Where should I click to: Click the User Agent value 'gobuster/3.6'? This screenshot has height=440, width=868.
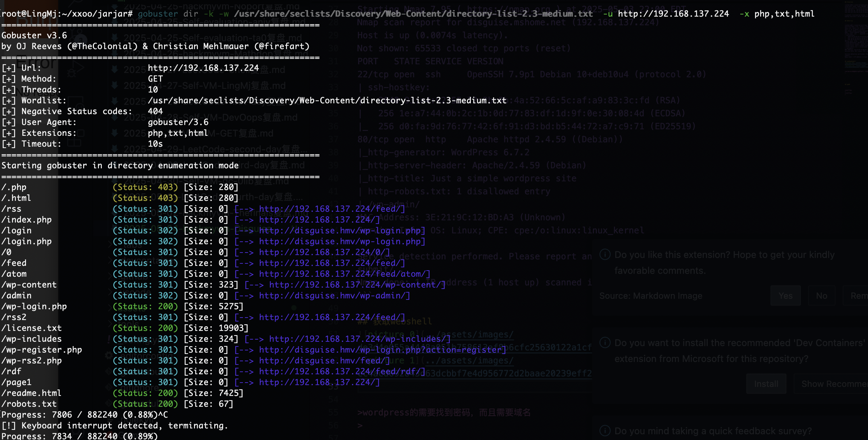pos(178,122)
